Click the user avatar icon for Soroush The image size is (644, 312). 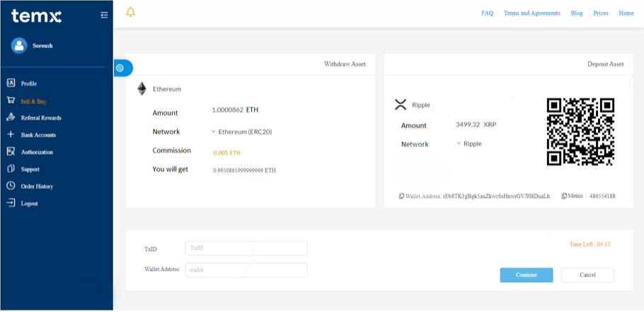click(19, 46)
